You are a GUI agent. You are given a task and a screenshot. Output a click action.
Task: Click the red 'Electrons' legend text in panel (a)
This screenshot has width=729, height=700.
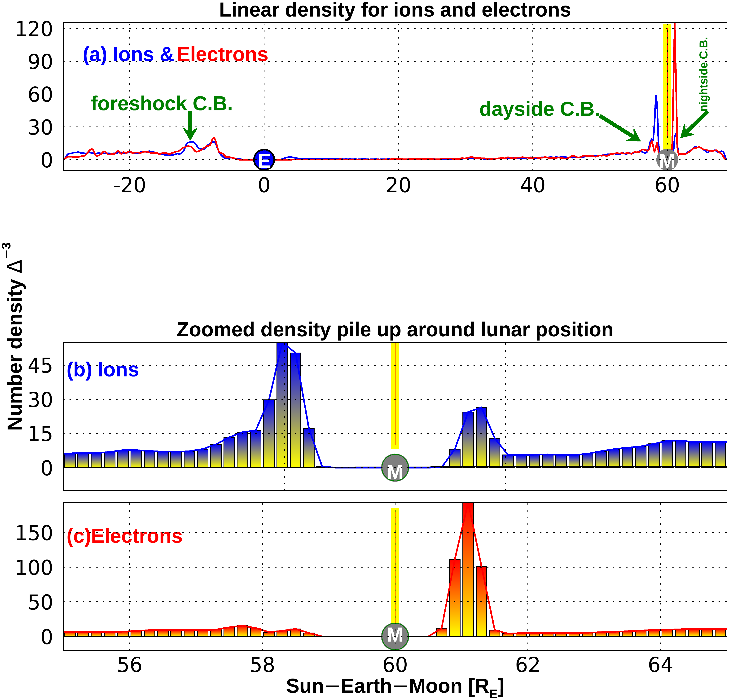click(222, 54)
